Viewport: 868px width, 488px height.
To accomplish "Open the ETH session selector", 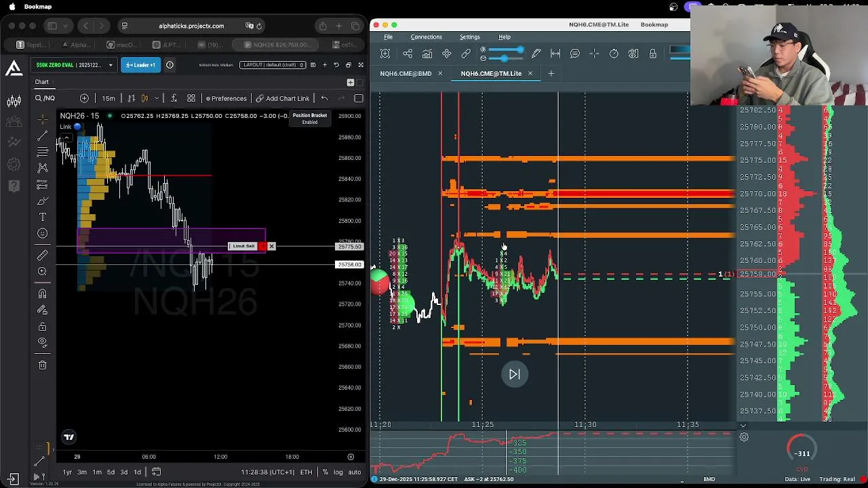I will point(307,472).
